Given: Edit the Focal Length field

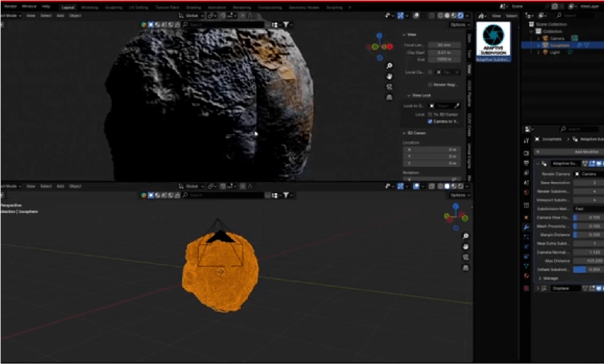Looking at the screenshot, I should click(x=444, y=45).
